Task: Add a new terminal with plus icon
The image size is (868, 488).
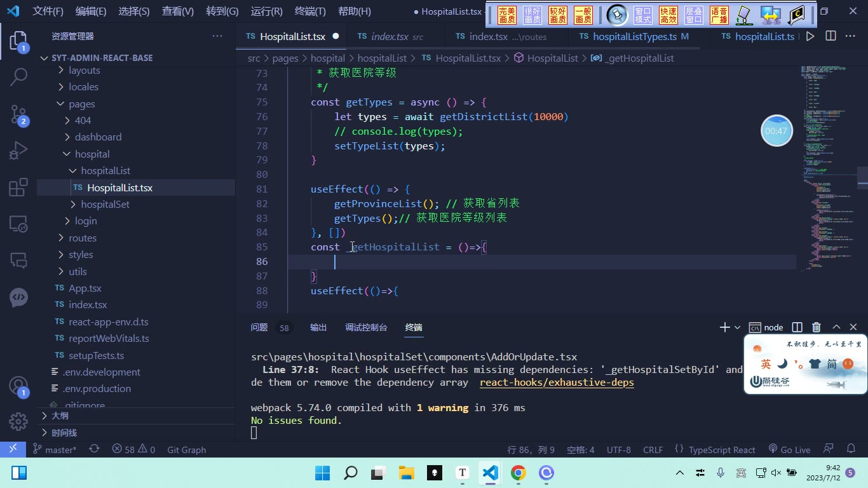Action: 724,327
